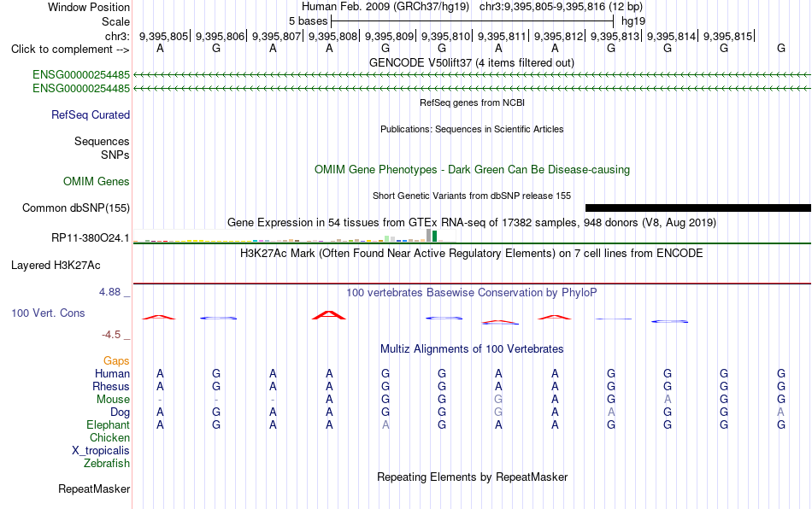The height and width of the screenshot is (509, 812).
Task: Click the faded A in the Elephant row
Action: click(x=385, y=424)
